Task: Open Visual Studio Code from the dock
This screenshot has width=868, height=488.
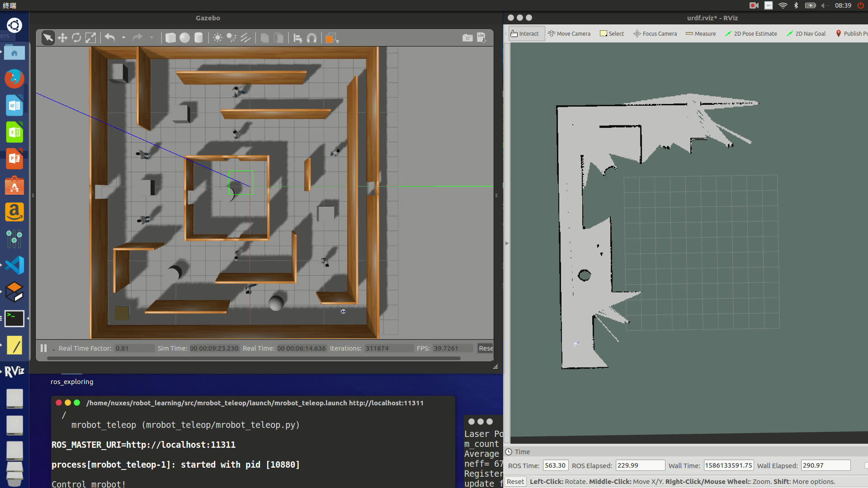Action: point(14,265)
